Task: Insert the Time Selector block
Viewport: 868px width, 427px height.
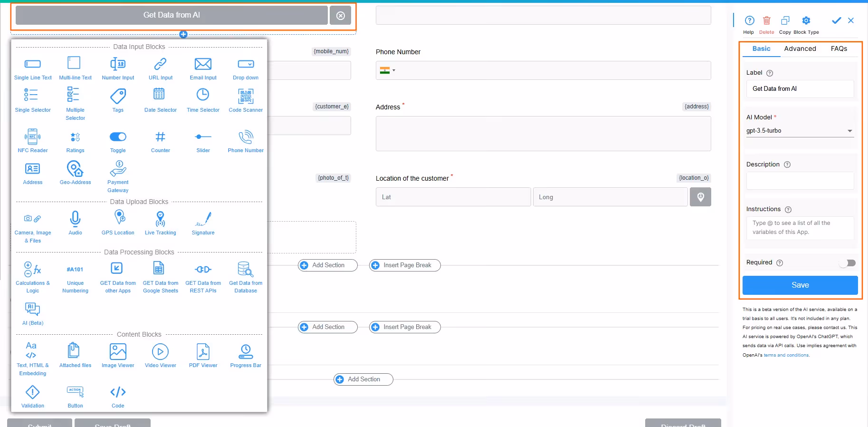Action: [x=203, y=100]
